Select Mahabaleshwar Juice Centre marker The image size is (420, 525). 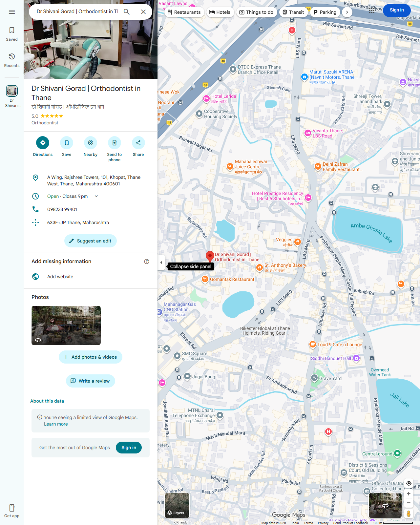coord(230,167)
